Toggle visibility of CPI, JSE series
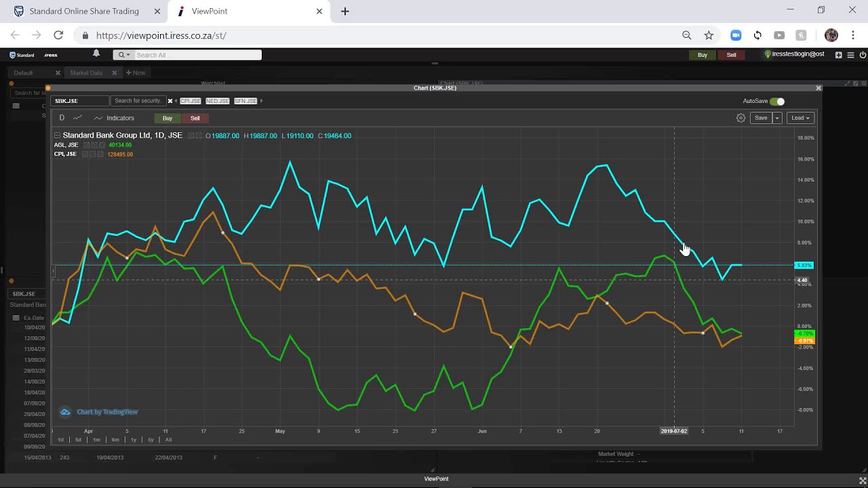The width and height of the screenshot is (868, 488). click(x=85, y=155)
